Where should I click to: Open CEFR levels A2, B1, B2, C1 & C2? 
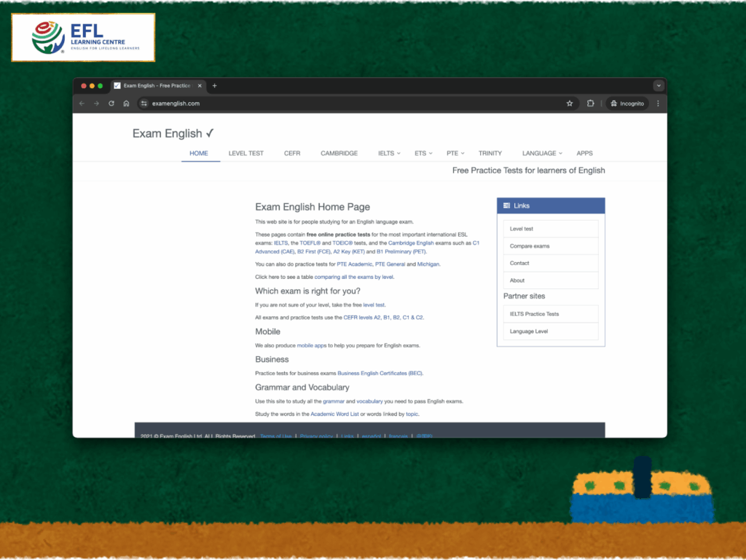pyautogui.click(x=383, y=318)
